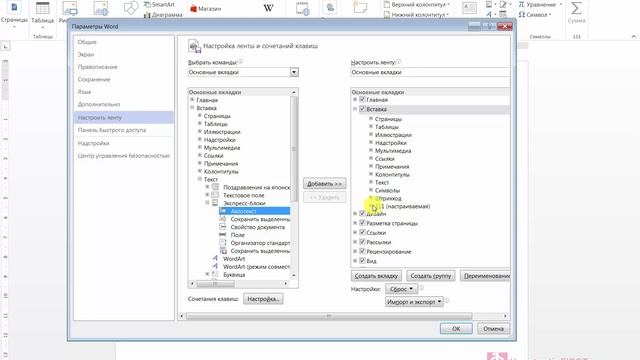640x360 pixels.
Task: Expand Символы group in right ribbon list
Action: [371, 190]
